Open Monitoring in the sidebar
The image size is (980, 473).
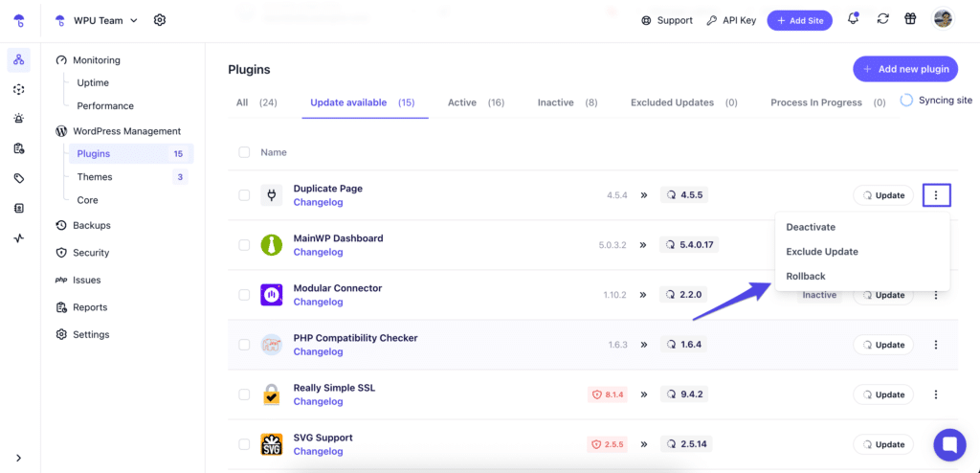[87, 60]
